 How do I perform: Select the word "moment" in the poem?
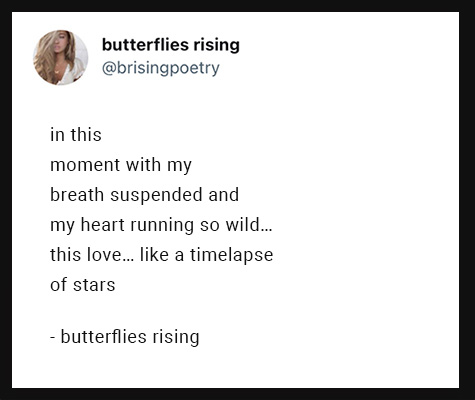pyautogui.click(x=85, y=166)
